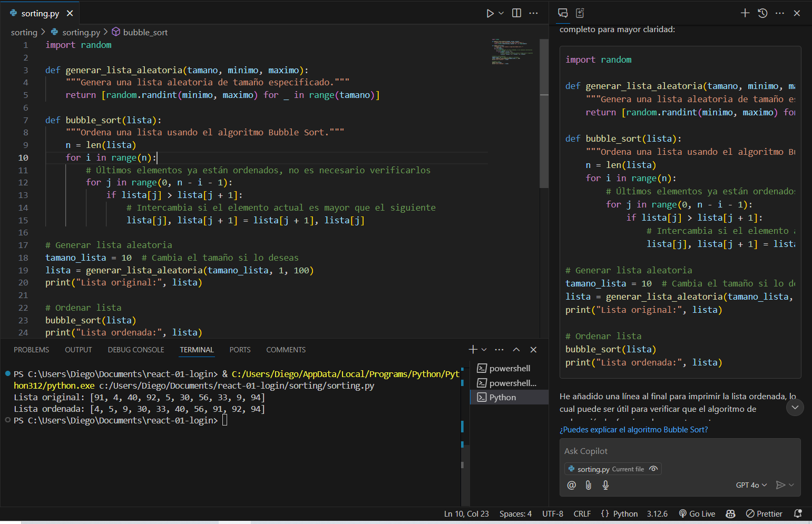Change indentation via Spaces: 4
The width and height of the screenshot is (812, 524).
515,513
